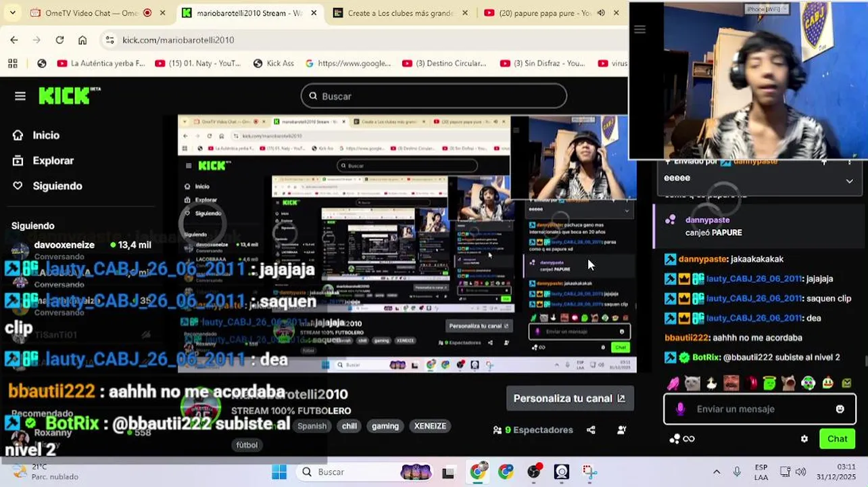Open the camera overlay hamburger menu
The height and width of the screenshot is (487, 868).
click(x=640, y=29)
